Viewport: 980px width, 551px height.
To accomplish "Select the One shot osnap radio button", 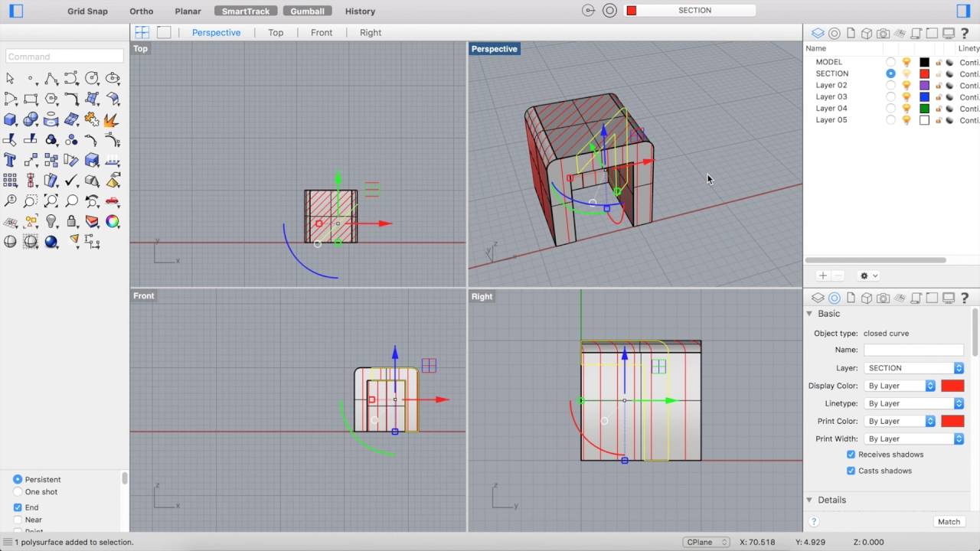I will 18,492.
